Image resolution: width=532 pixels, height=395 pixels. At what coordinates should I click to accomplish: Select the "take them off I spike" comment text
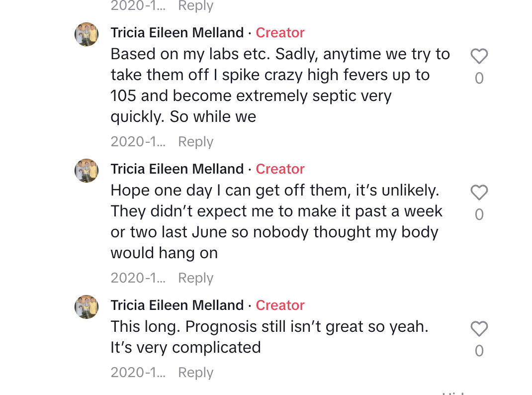click(280, 85)
